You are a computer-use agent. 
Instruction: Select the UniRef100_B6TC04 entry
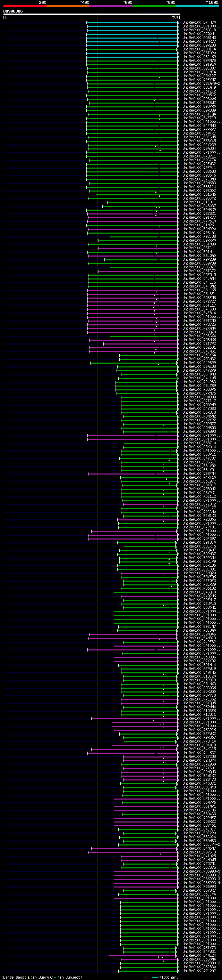click(x=199, y=114)
